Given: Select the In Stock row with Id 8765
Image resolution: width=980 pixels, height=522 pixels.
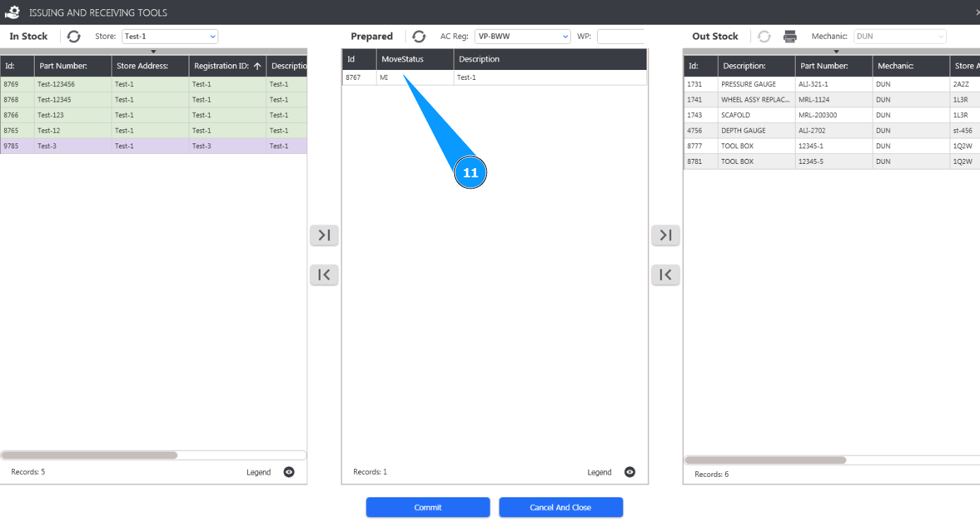Looking at the screenshot, I should click(x=153, y=131).
